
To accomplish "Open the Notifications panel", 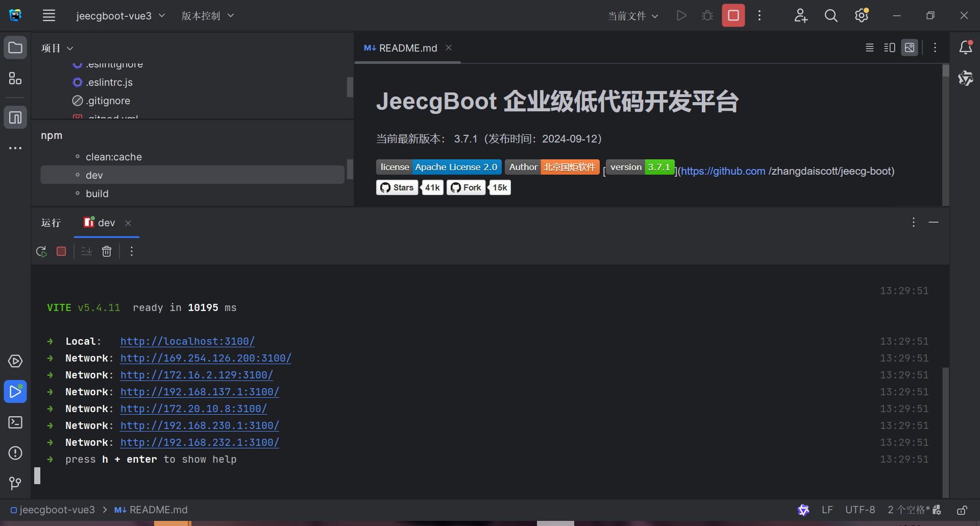I will (x=966, y=47).
